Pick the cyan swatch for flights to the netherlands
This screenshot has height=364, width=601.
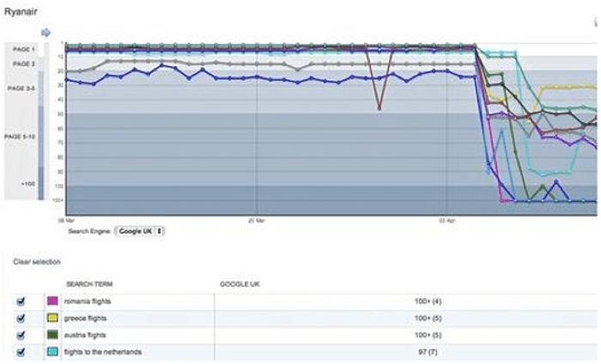(52, 350)
